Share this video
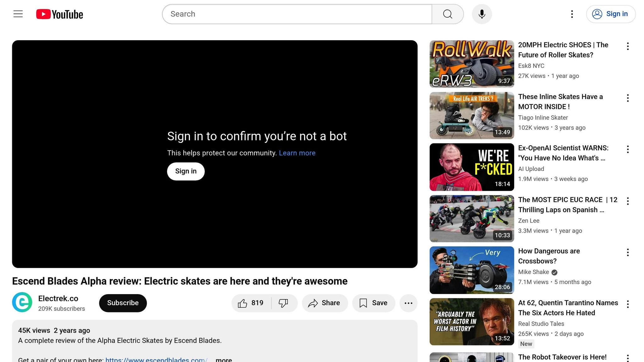Screen dimensions: 644x362 [325, 303]
